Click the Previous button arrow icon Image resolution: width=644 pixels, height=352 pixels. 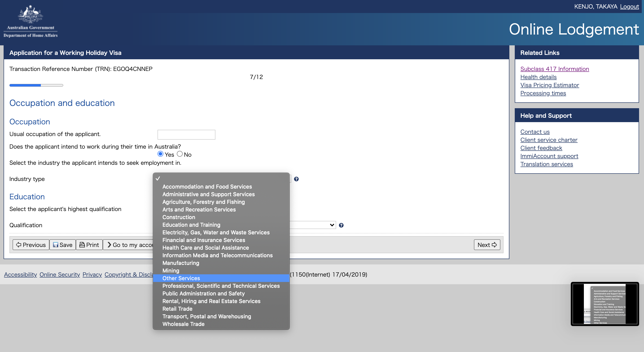click(18, 245)
